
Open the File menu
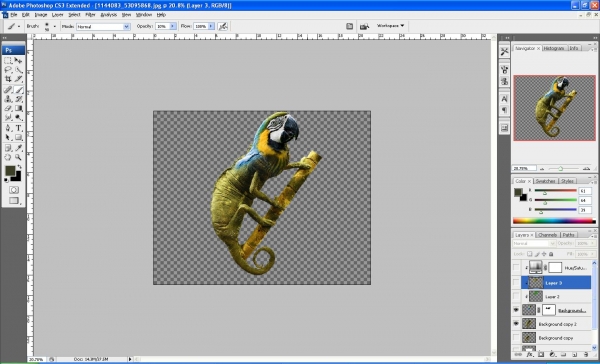14,15
